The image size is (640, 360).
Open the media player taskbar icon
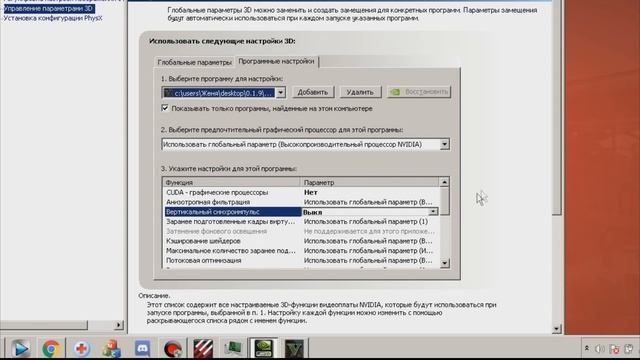[20, 349]
